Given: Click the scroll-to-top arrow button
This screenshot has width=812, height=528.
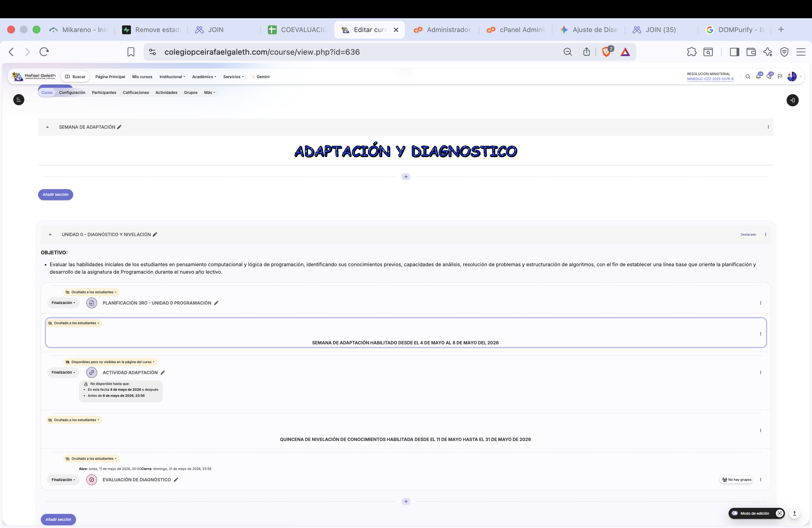Looking at the screenshot, I should click(x=794, y=513).
